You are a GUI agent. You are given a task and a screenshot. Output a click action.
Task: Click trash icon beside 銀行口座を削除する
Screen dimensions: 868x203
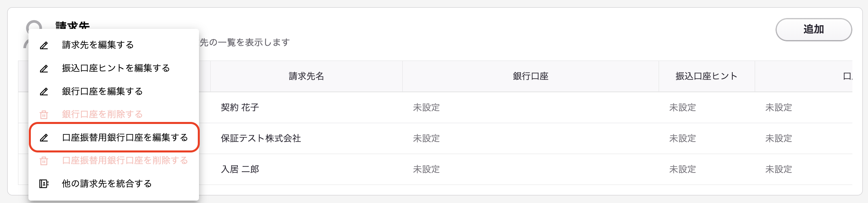[x=44, y=115]
